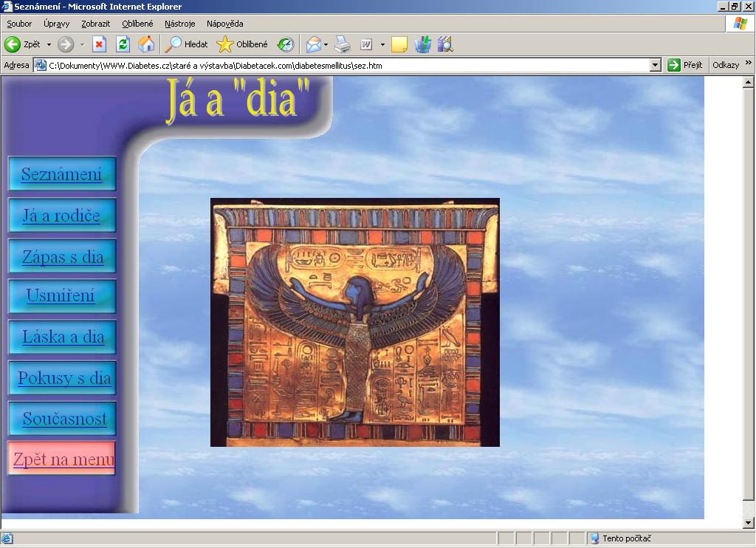Open the Oblíbené favorites star in toolbar
756x548 pixels.
pos(242,44)
